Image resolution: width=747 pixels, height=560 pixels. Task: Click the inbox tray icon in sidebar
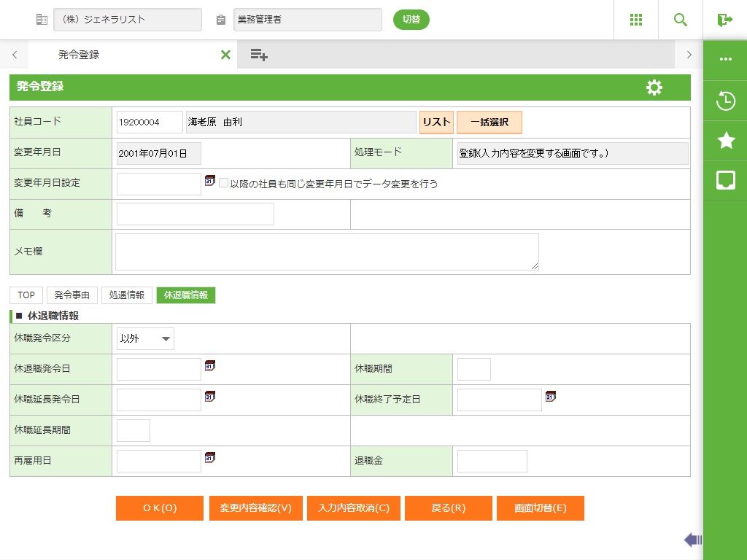click(725, 180)
